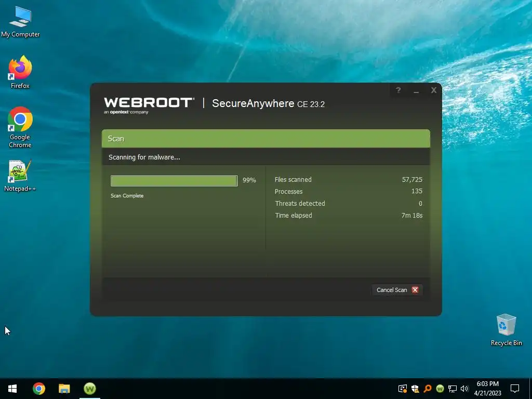Click the 57,725 files value
The image size is (532, 399).
tap(412, 179)
